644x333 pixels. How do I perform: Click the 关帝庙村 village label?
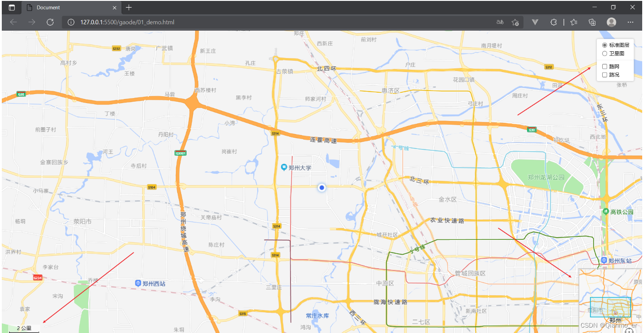coord(211,217)
